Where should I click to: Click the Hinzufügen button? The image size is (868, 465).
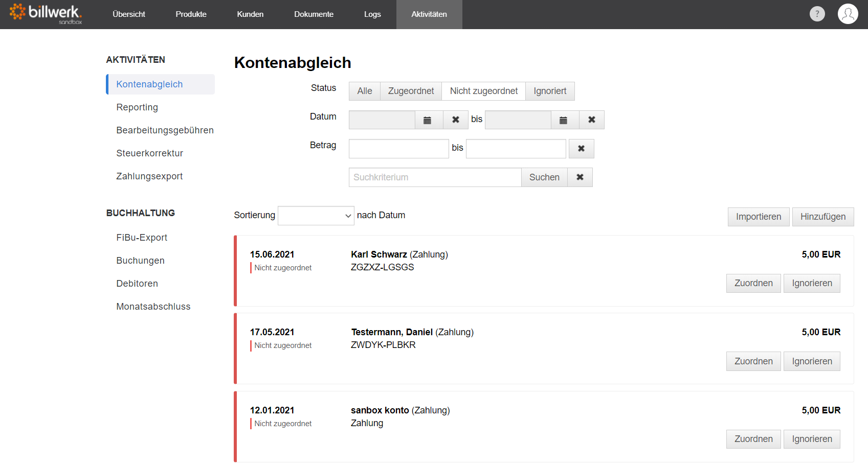coord(823,217)
